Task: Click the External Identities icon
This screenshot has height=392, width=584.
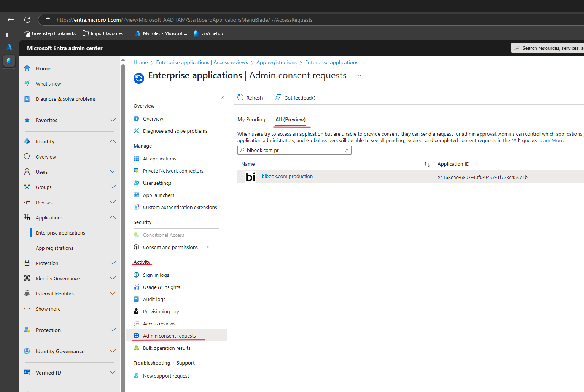Action: coord(27,294)
